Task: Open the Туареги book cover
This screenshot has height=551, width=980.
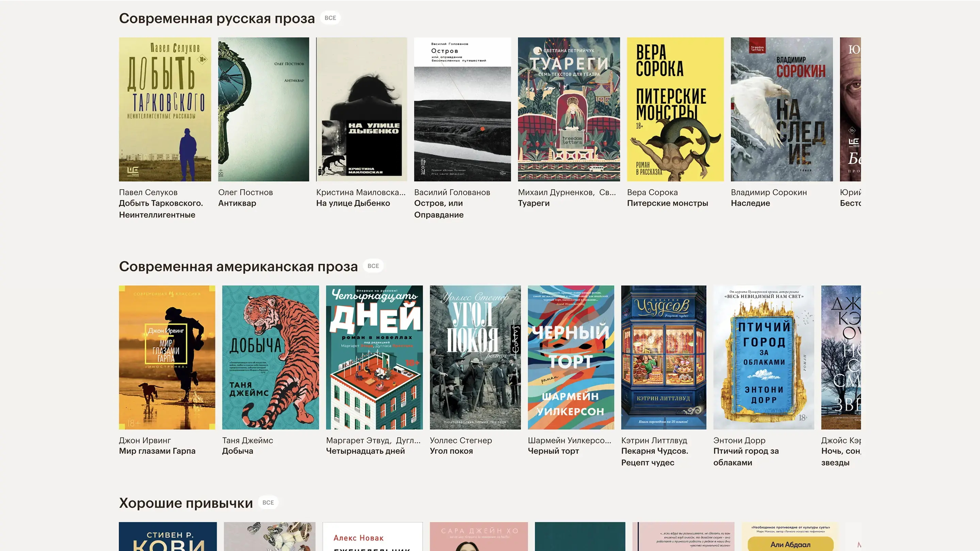Action: click(569, 109)
